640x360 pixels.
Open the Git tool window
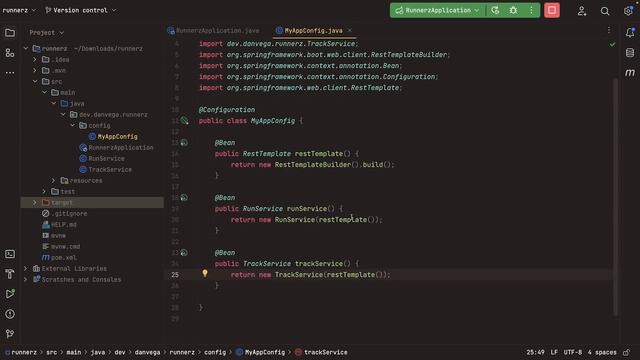10,334
